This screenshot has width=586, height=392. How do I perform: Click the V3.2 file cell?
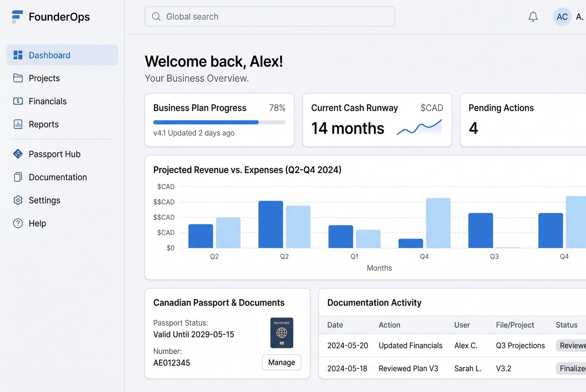pyautogui.click(x=504, y=369)
